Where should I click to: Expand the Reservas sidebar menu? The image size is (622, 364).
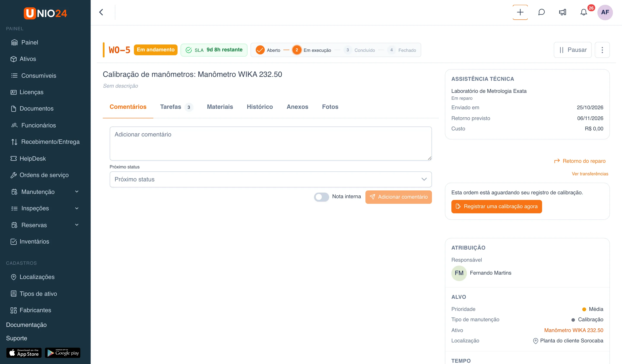coord(45,225)
